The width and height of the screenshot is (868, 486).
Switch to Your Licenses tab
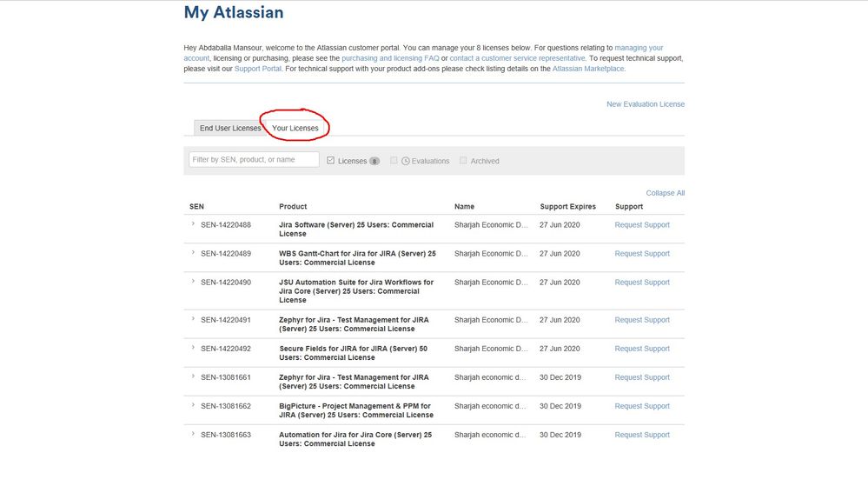295,128
